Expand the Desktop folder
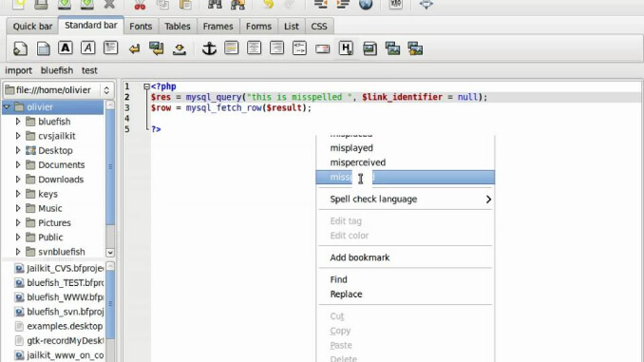This screenshot has width=644, height=362. click(18, 150)
